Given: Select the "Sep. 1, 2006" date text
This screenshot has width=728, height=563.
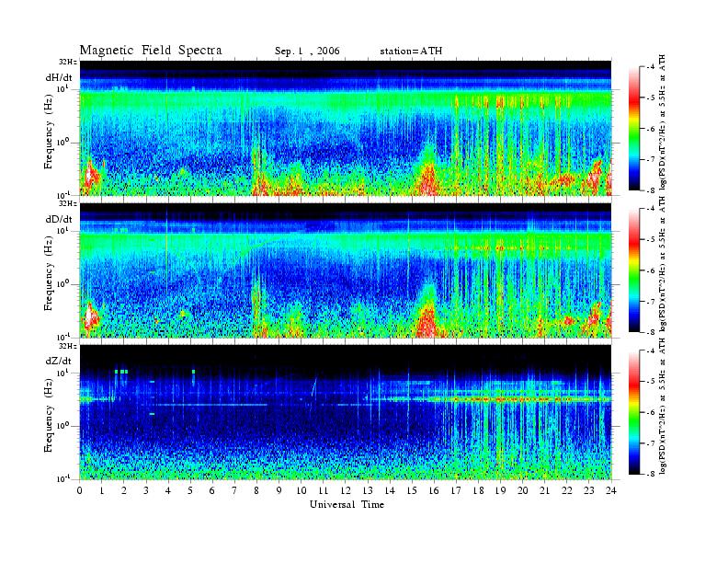Looking at the screenshot, I should coord(307,52).
